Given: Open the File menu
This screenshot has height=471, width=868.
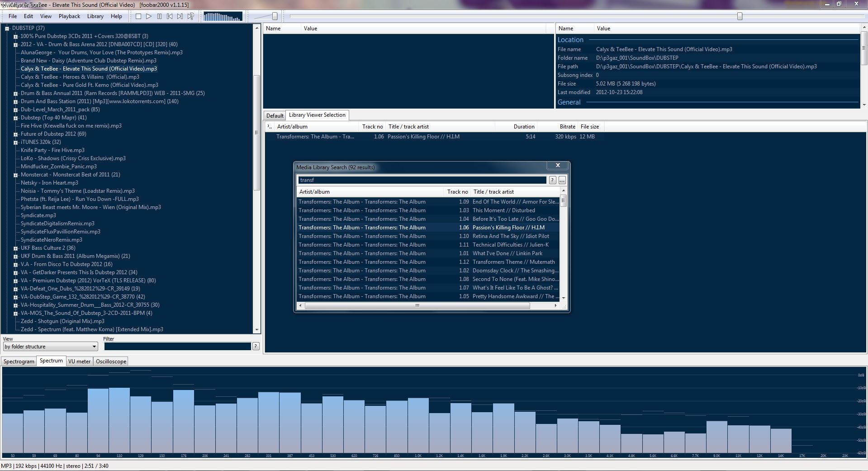Looking at the screenshot, I should coord(13,16).
